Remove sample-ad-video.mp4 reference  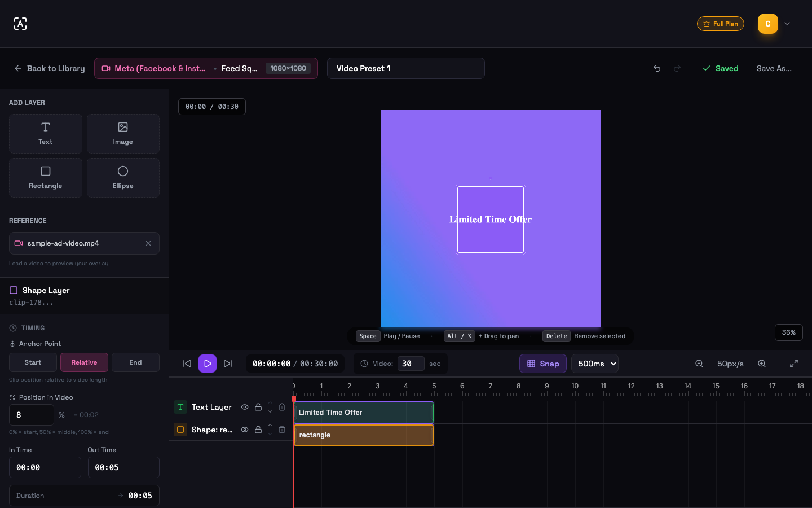pos(148,243)
